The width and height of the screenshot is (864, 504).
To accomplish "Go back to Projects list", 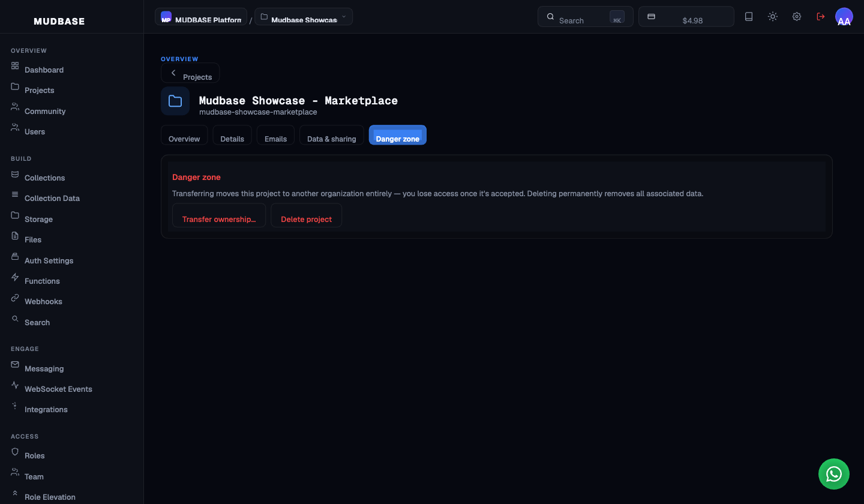I will point(190,73).
